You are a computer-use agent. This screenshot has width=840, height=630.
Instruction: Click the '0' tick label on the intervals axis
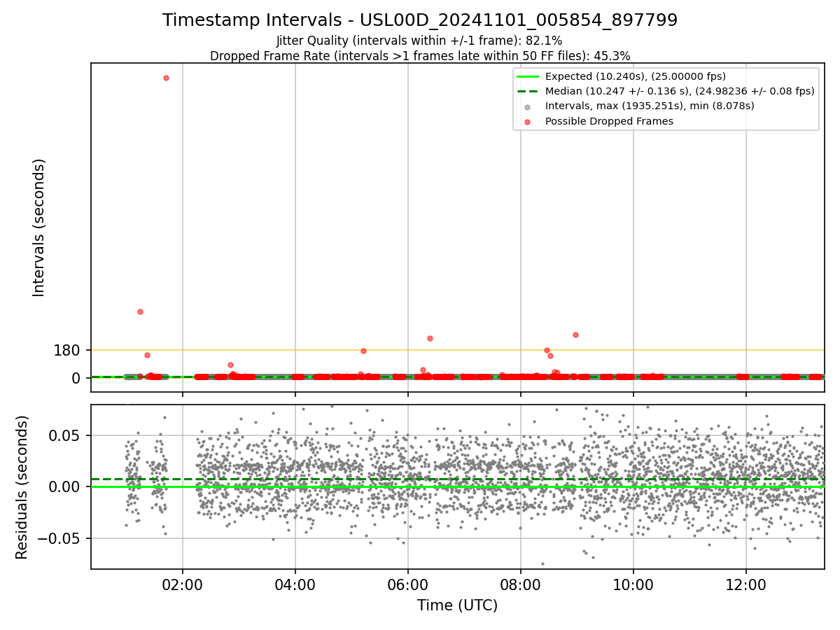(x=76, y=378)
